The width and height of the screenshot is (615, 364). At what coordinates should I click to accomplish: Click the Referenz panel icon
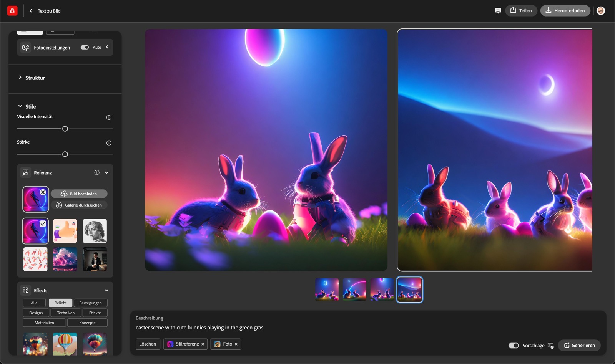(26, 173)
